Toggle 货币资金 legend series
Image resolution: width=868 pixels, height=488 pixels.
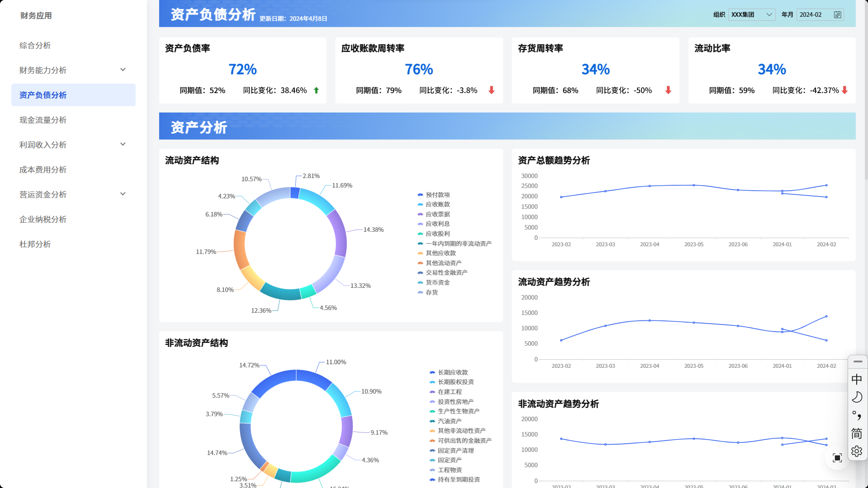[x=437, y=282]
